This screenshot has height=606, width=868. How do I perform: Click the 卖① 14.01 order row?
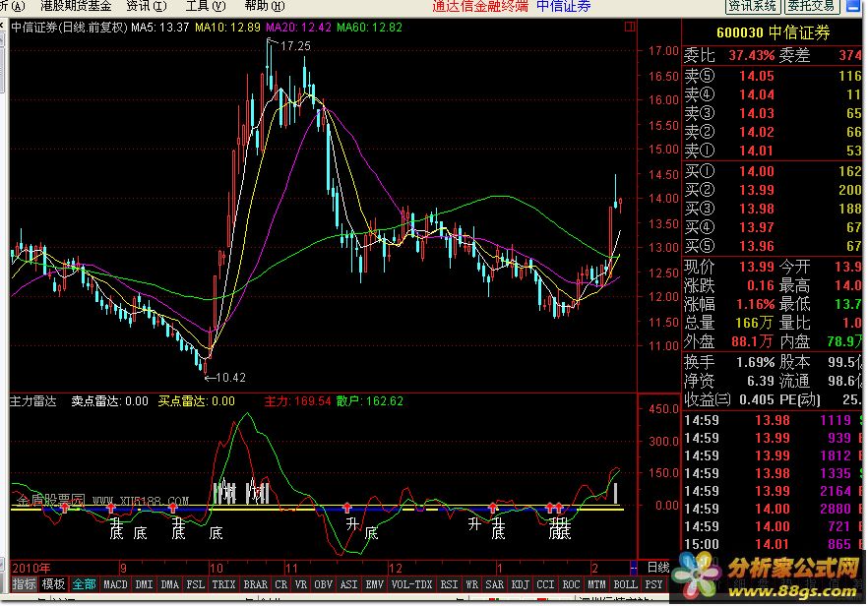(x=773, y=151)
